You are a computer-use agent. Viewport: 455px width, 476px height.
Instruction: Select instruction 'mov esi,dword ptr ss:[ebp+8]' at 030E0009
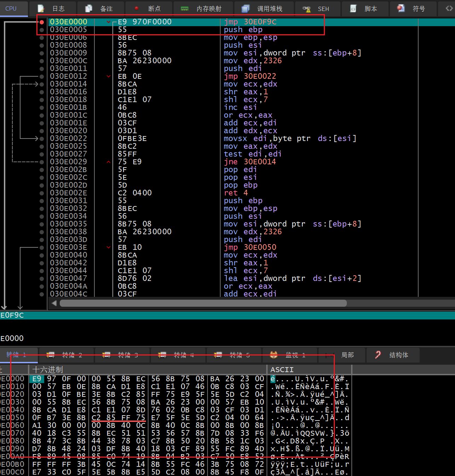(x=292, y=53)
